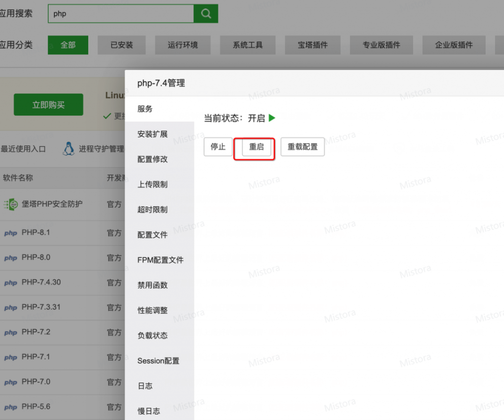Screen dimensions: 504x420
Task: Click the green running-status play icon
Action: point(272,118)
